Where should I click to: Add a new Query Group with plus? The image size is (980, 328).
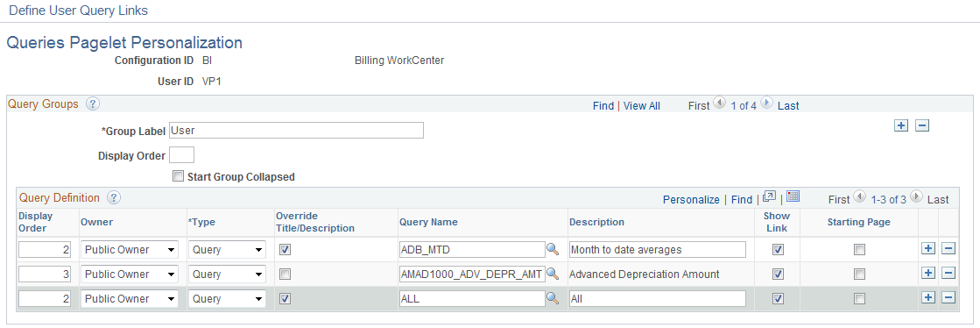900,125
